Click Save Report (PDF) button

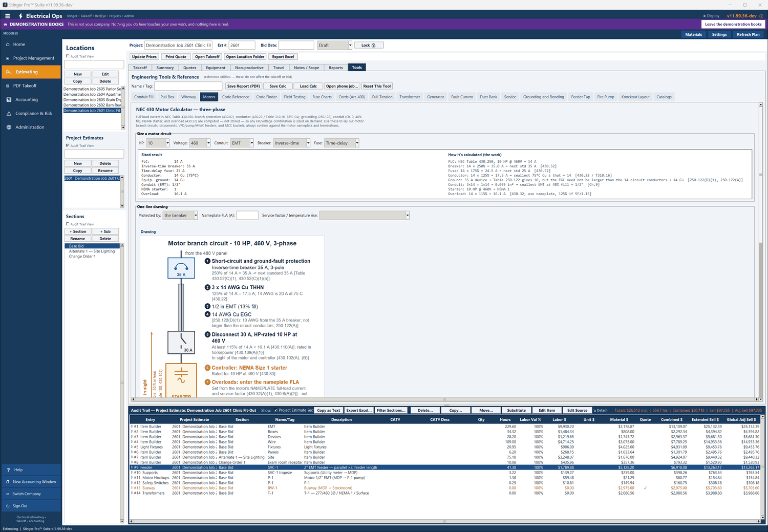pos(244,86)
